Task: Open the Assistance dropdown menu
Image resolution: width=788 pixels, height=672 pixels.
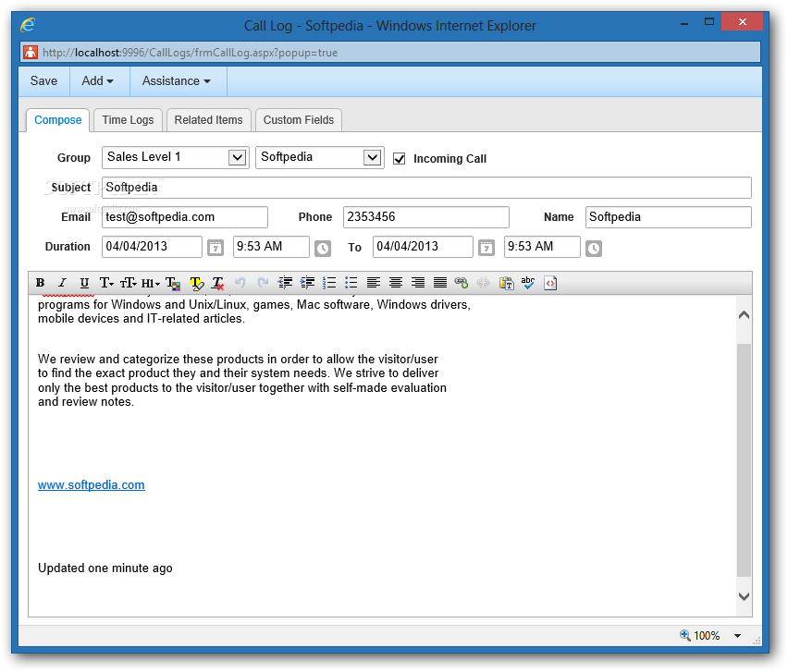Action: (x=177, y=80)
